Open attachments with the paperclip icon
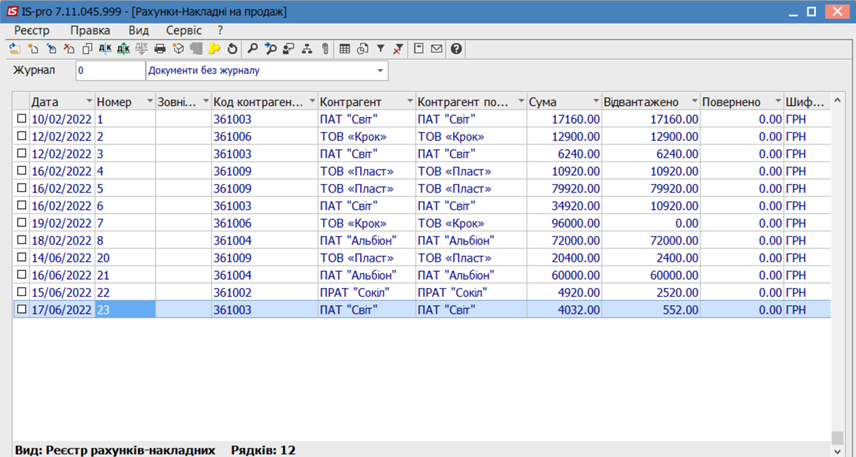The width and height of the screenshot is (856, 457). click(x=325, y=49)
